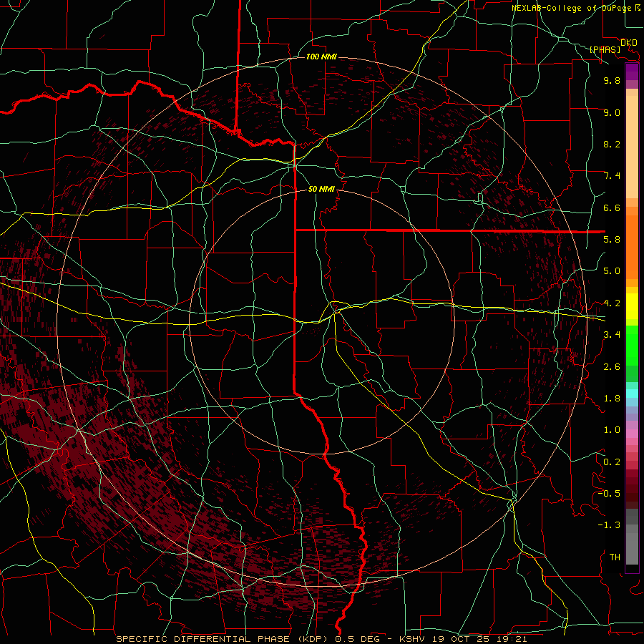
Task: Click the KSHV radar site identifier
Action: (x=413, y=639)
